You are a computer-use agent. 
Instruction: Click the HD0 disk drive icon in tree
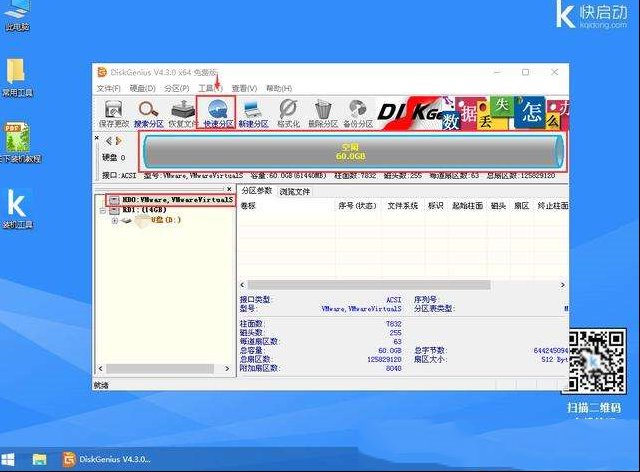[114, 200]
